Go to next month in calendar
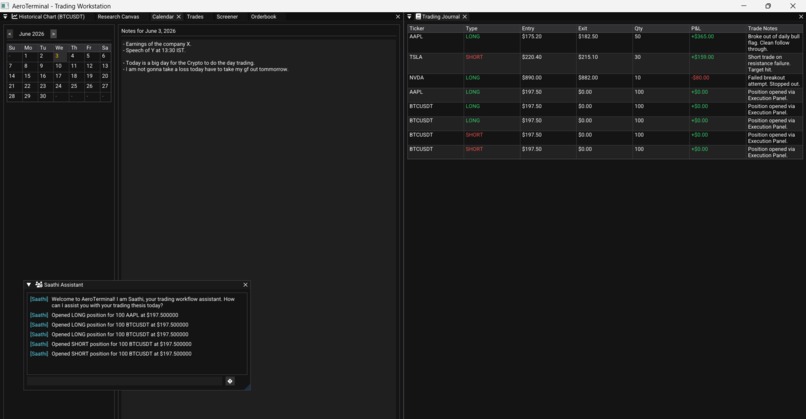The width and height of the screenshot is (806, 419). (53, 33)
